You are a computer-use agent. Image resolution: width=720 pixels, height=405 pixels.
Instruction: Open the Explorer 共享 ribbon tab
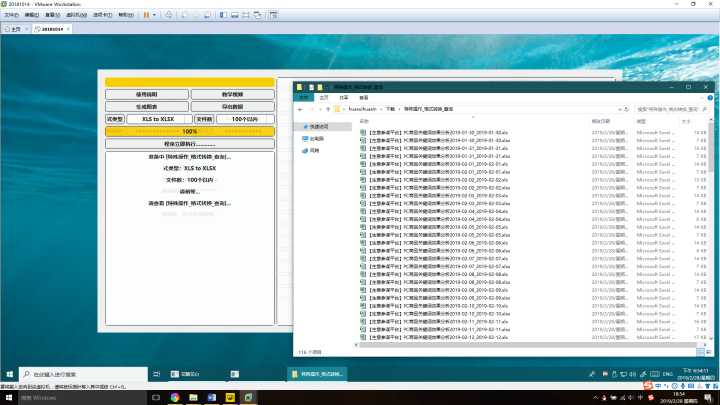[343, 97]
